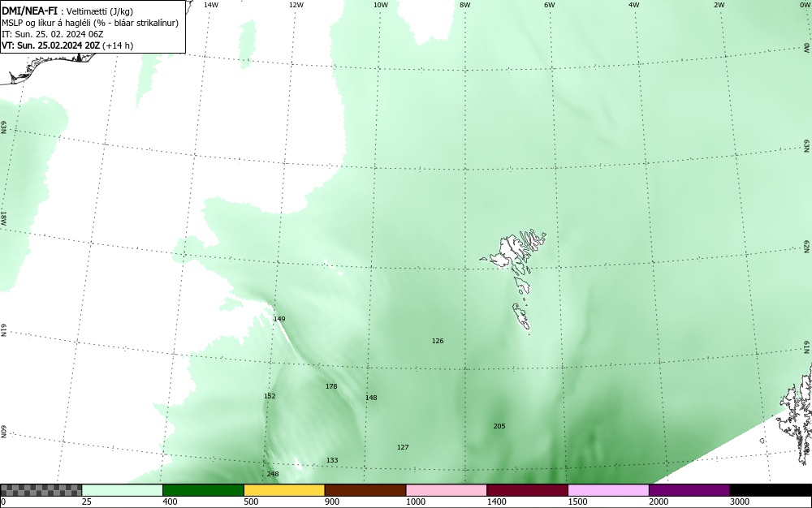Click the DMI/NEA-FI title text
The image size is (812, 508).
pyautogui.click(x=29, y=11)
